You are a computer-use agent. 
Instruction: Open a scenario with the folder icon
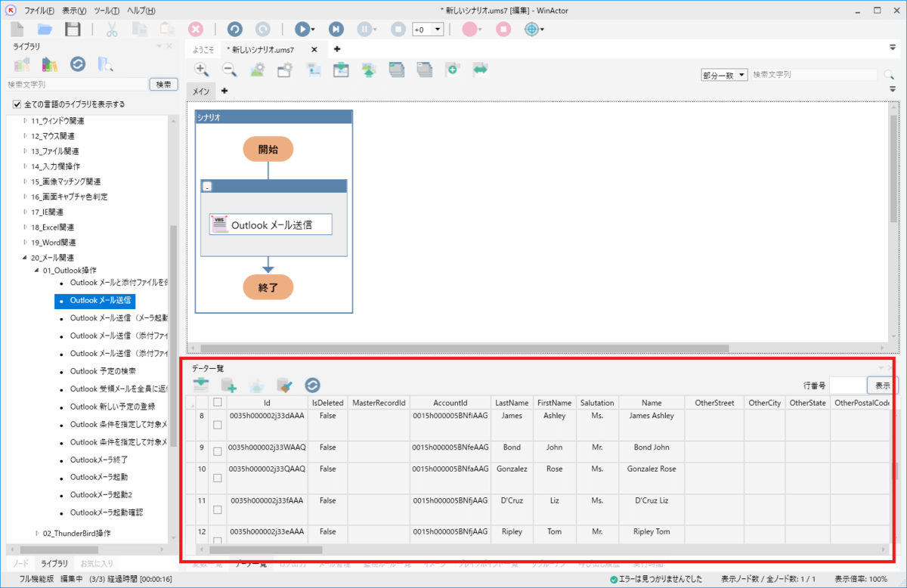(45, 29)
